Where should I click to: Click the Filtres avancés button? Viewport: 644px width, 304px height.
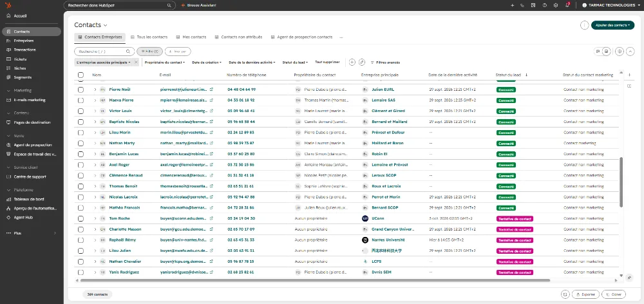coord(385,62)
